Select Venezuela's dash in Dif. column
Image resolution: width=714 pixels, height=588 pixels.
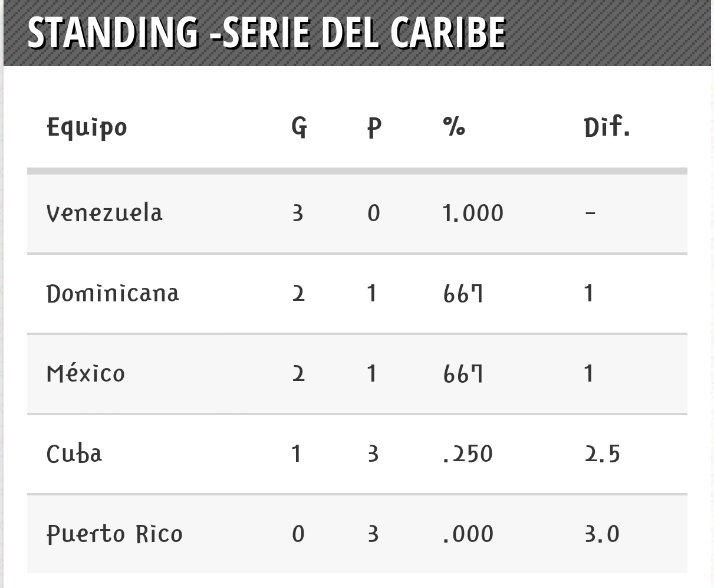[590, 213]
